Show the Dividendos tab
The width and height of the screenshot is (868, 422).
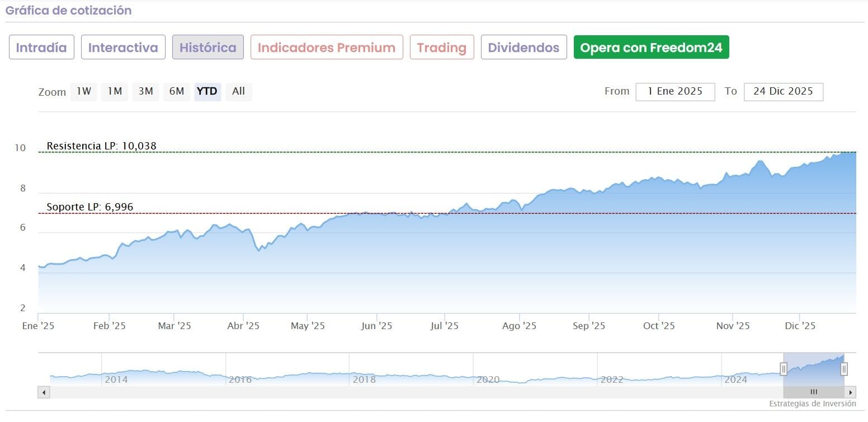523,48
